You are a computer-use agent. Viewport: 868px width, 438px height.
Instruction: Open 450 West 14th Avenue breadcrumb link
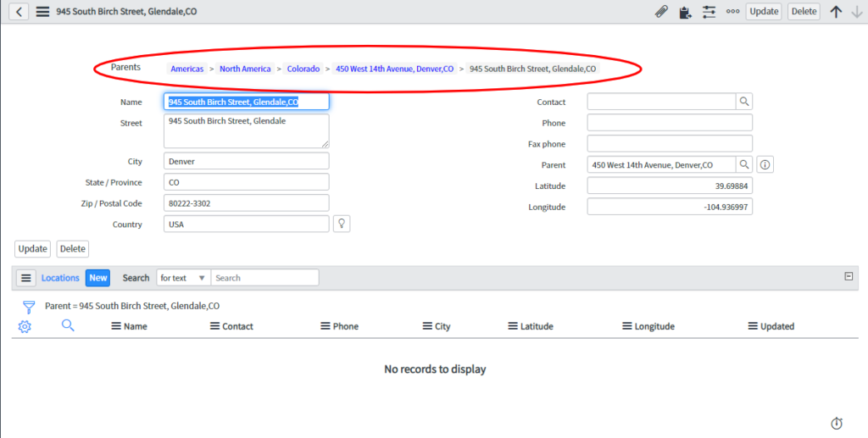coord(394,69)
